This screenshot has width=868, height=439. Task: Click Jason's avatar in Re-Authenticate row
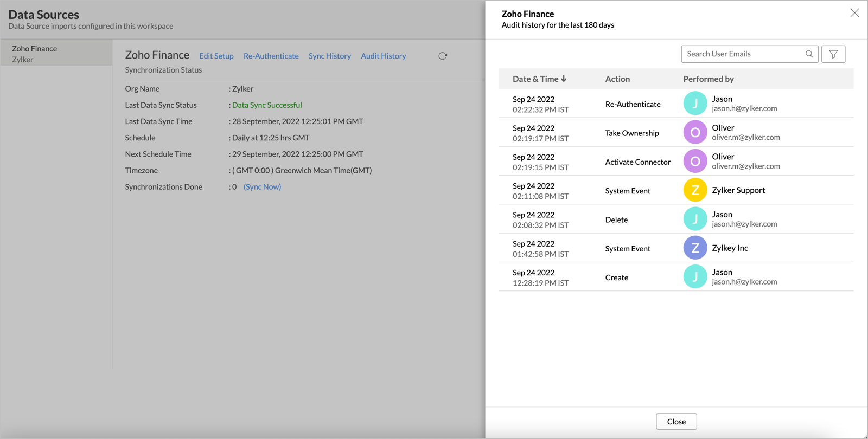[695, 104]
